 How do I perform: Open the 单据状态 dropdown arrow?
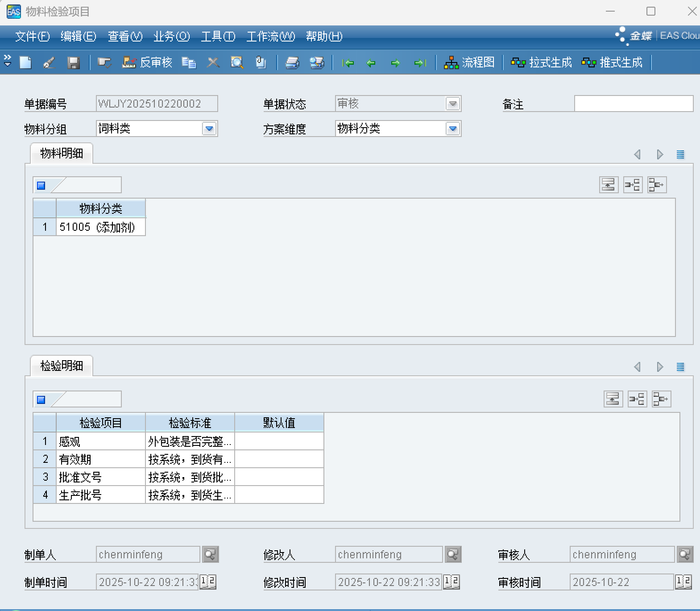[453, 104]
